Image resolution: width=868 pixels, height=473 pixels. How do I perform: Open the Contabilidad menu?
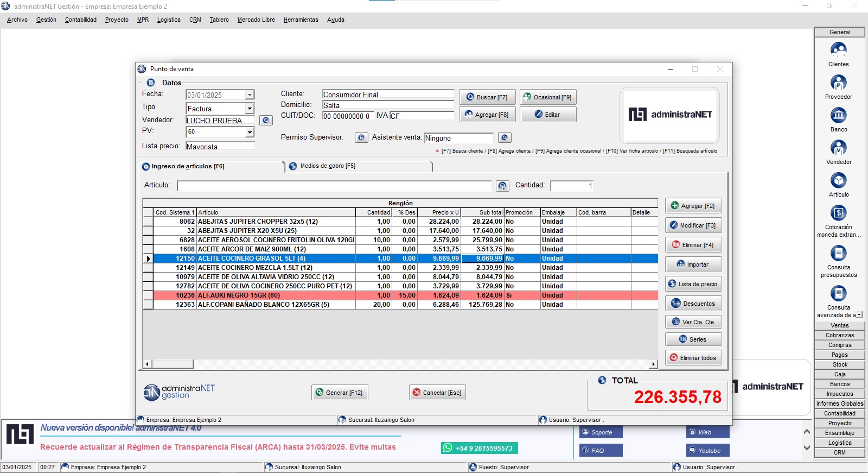pyautogui.click(x=81, y=20)
